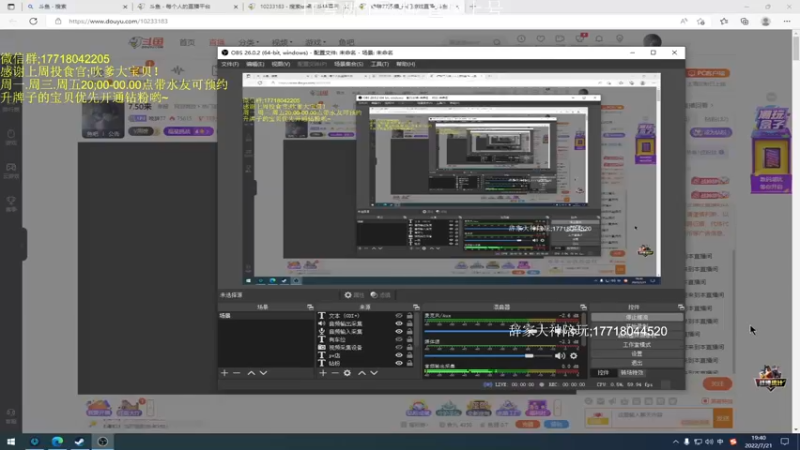Toggle visibility of 文本 (GDI+) source
Viewport: 800px width, 450px height.
click(x=399, y=316)
